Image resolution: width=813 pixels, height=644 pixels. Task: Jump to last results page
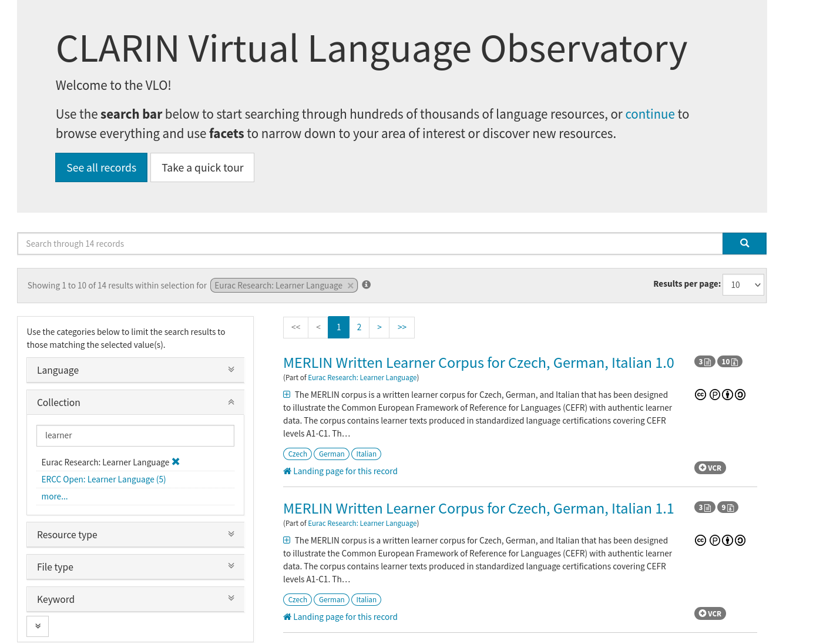[x=402, y=327]
